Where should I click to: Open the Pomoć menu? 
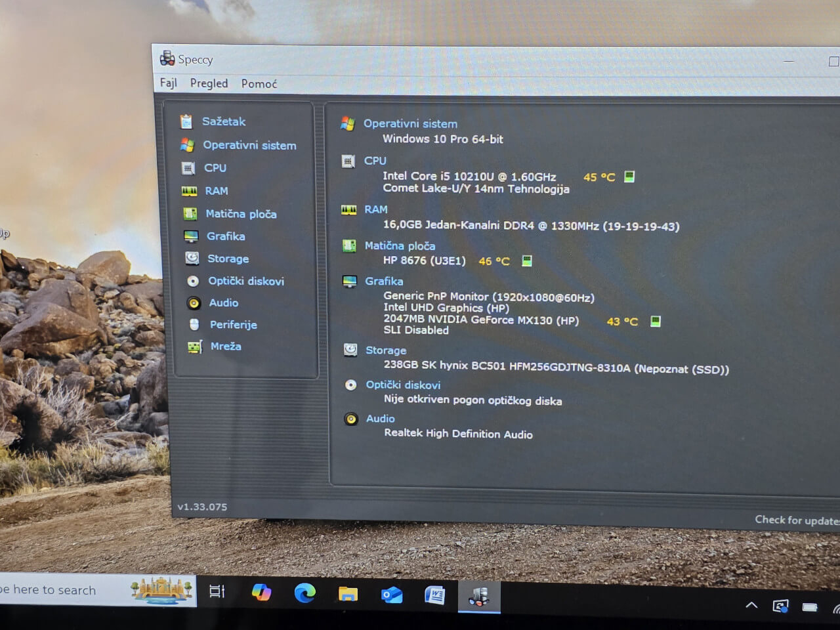tap(259, 84)
